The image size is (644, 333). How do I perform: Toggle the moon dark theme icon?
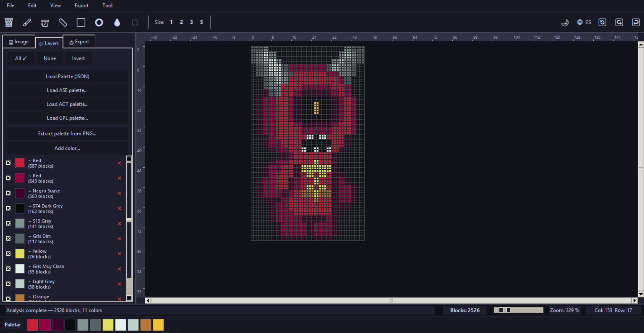pyautogui.click(x=565, y=22)
